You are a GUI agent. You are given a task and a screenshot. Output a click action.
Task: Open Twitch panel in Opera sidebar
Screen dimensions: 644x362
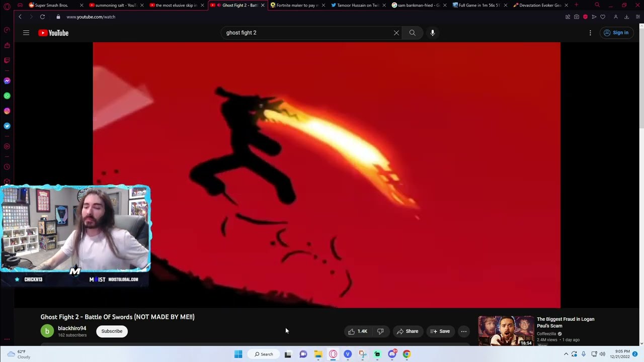(x=7, y=60)
